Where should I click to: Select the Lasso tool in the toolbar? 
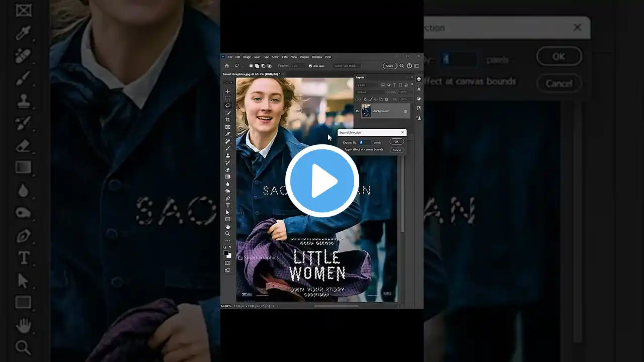[x=227, y=105]
